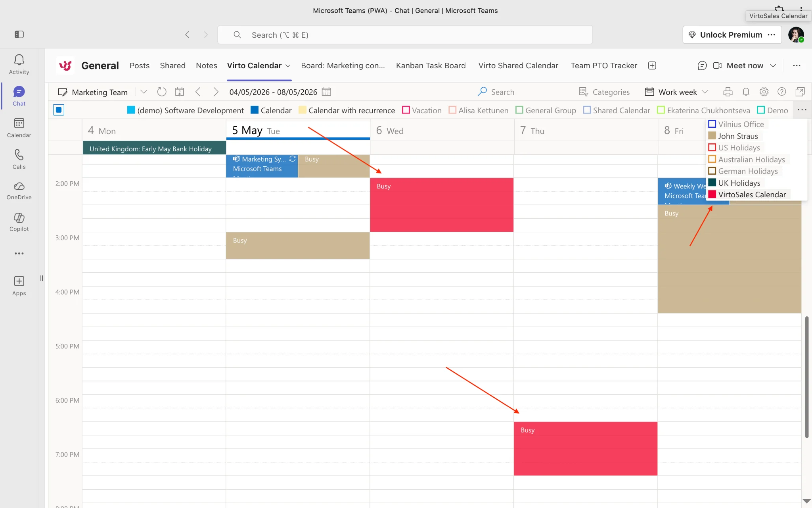Enable the German Holidays calendar
Screen dimensions: 812x508
pyautogui.click(x=712, y=171)
